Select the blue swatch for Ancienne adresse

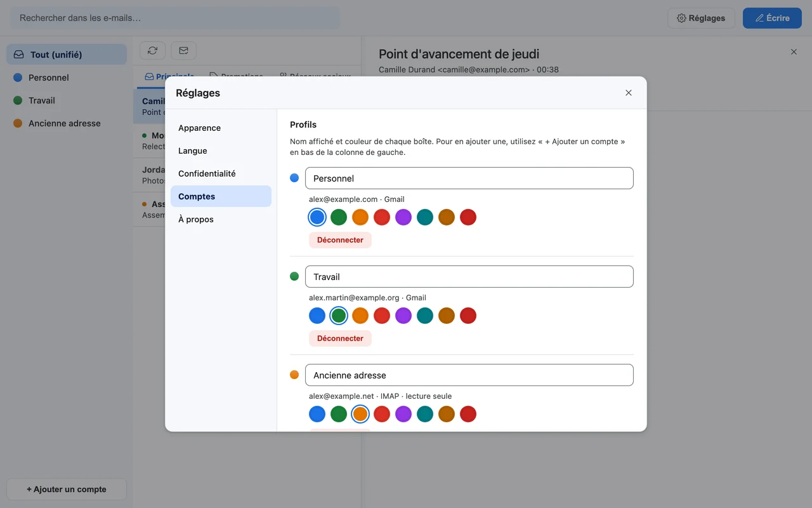coord(317,414)
